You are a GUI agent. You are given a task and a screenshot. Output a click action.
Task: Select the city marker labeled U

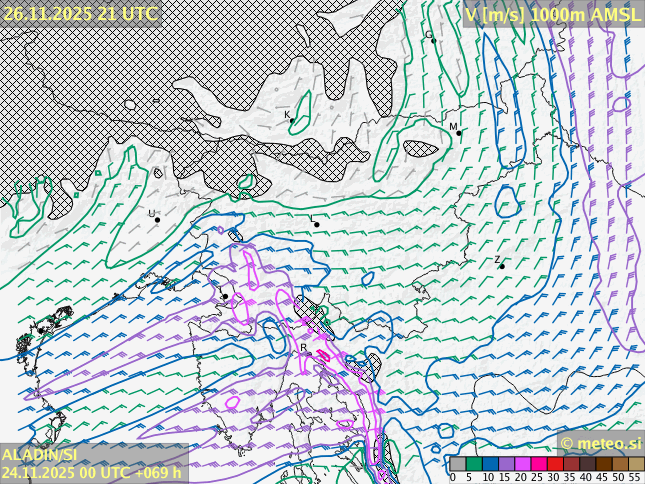pos(157,219)
